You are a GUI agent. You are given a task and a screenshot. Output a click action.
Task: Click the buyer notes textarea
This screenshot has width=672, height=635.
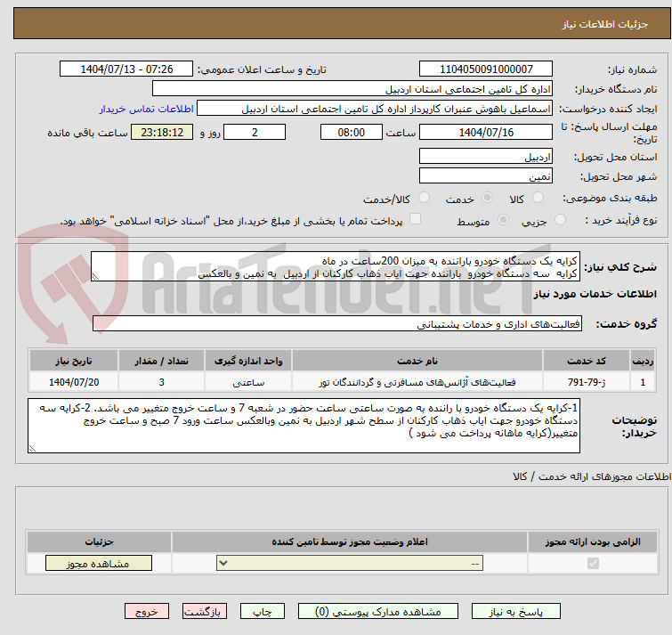click(304, 426)
